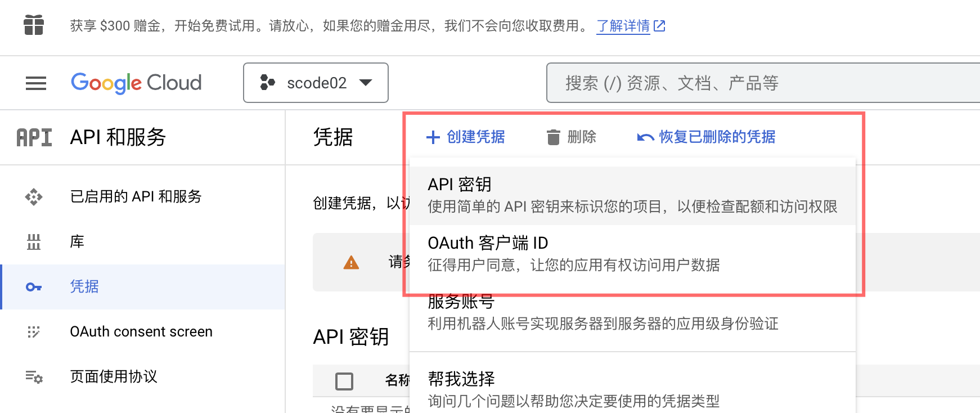Click the API 密钥 section heading
Screen dimensions: 980x413
pyautogui.click(x=351, y=337)
